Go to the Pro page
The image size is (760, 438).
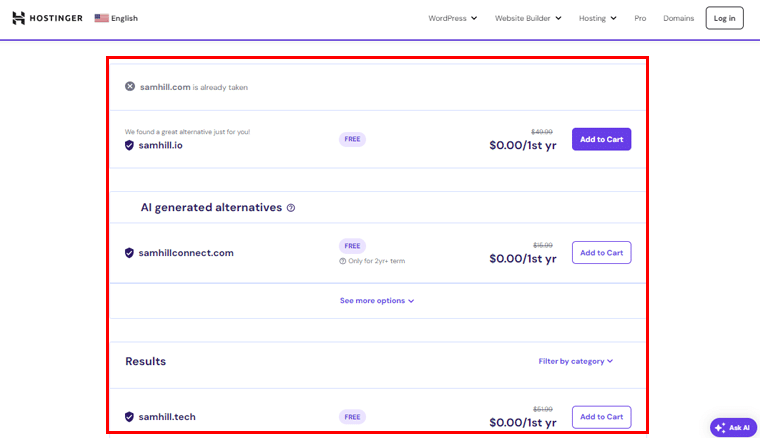click(x=640, y=18)
